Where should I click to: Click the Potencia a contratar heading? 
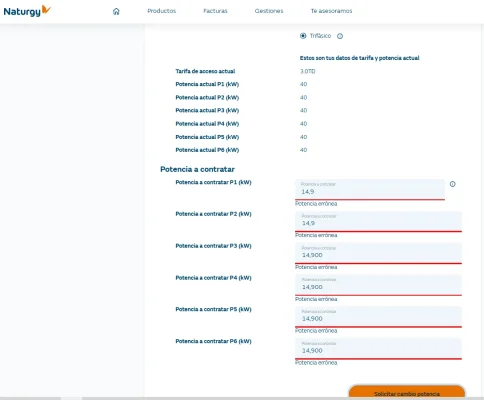click(197, 169)
